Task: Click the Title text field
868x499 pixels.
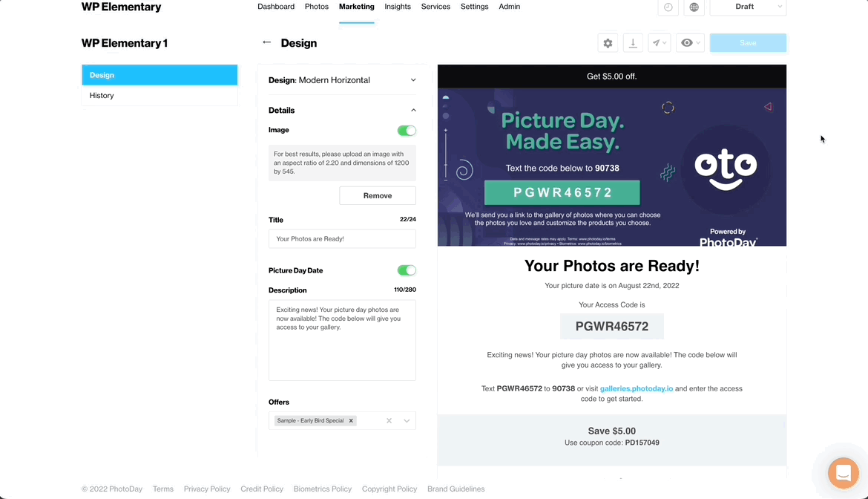Action: coord(342,238)
